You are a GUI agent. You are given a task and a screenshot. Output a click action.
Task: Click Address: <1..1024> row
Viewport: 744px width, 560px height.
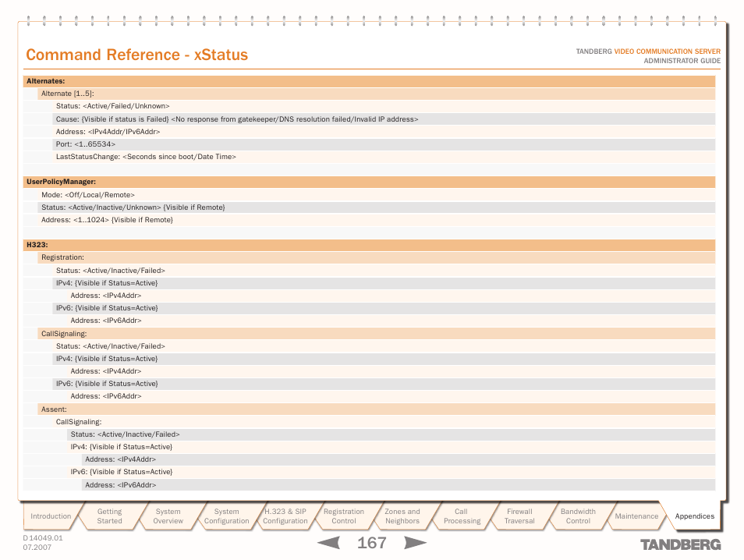coord(376,220)
